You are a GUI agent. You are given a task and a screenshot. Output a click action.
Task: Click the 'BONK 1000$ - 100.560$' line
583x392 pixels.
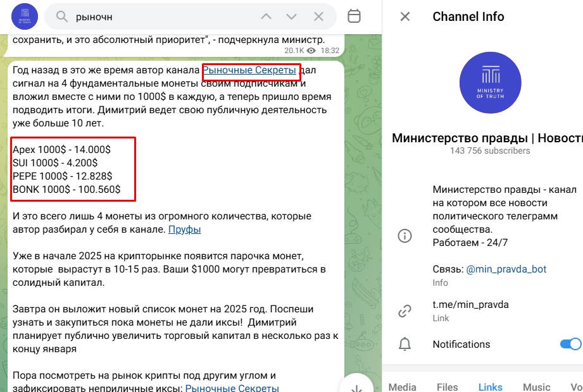(x=66, y=189)
